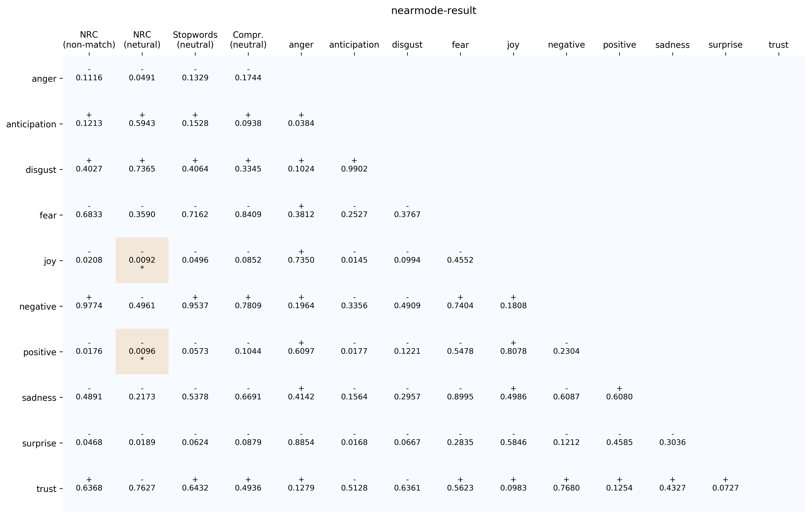
Task: Click the 0.3036 value in surprise row
Action: tap(672, 442)
